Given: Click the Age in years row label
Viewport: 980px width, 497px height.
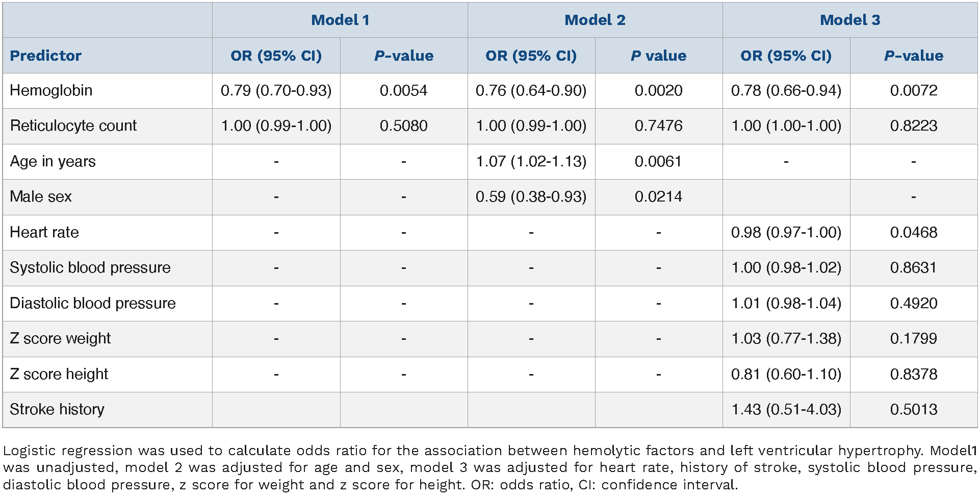Looking at the screenshot, I should click(53, 161).
